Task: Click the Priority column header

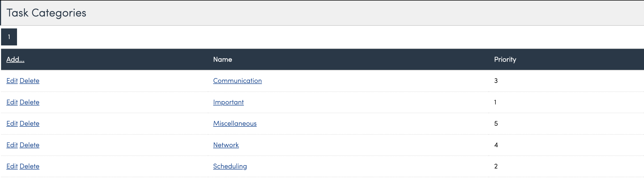Action: (x=505, y=59)
